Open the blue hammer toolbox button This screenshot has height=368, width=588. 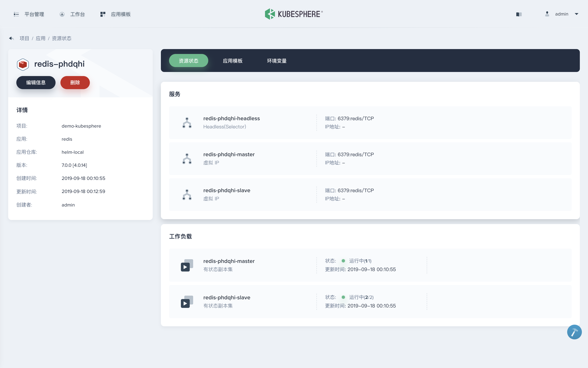click(574, 332)
